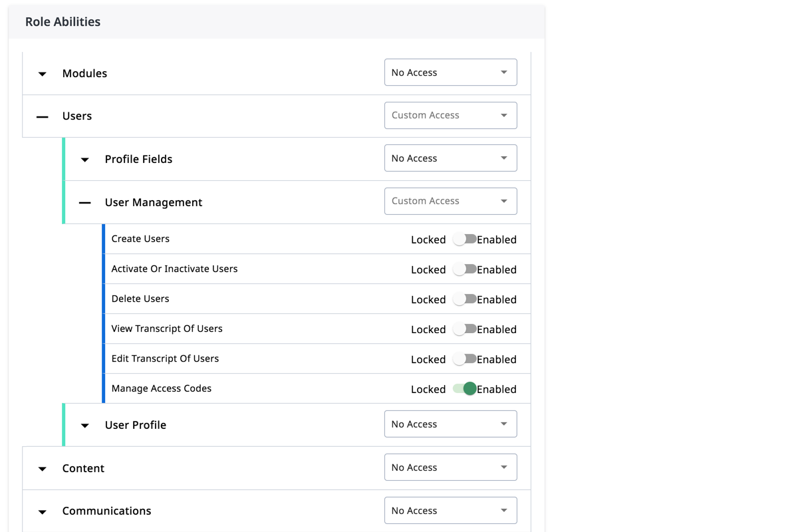This screenshot has height=532, width=798.
Task: Disable the Manage Access Codes toggle
Action: (x=466, y=388)
